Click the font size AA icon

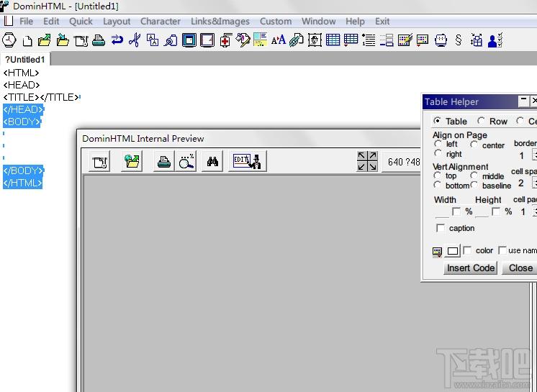[x=279, y=40]
